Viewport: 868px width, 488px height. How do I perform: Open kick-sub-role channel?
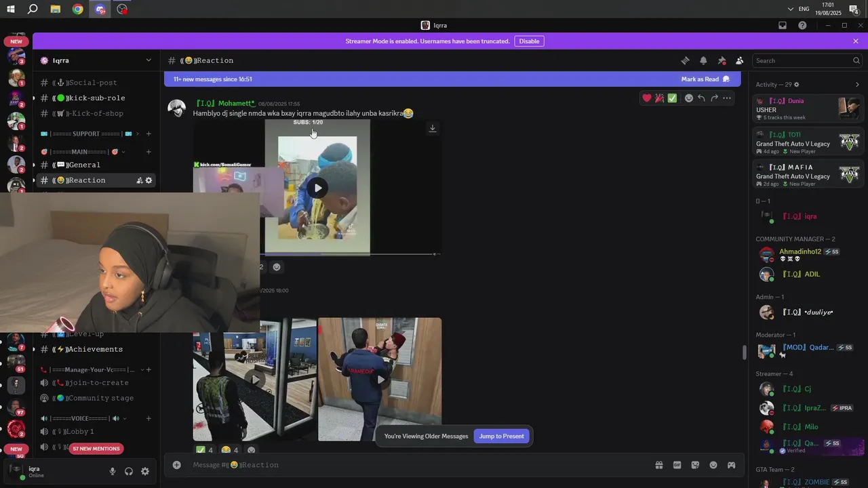96,98
